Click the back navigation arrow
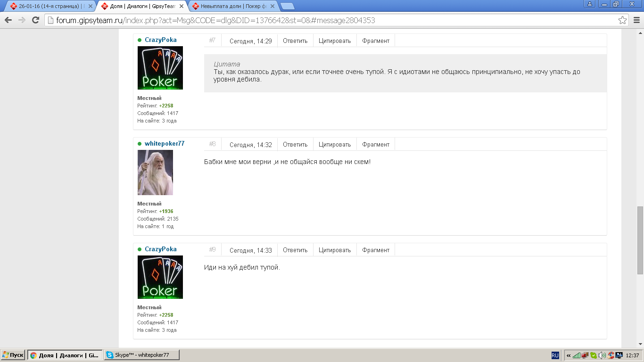This screenshot has width=644, height=362. point(8,20)
